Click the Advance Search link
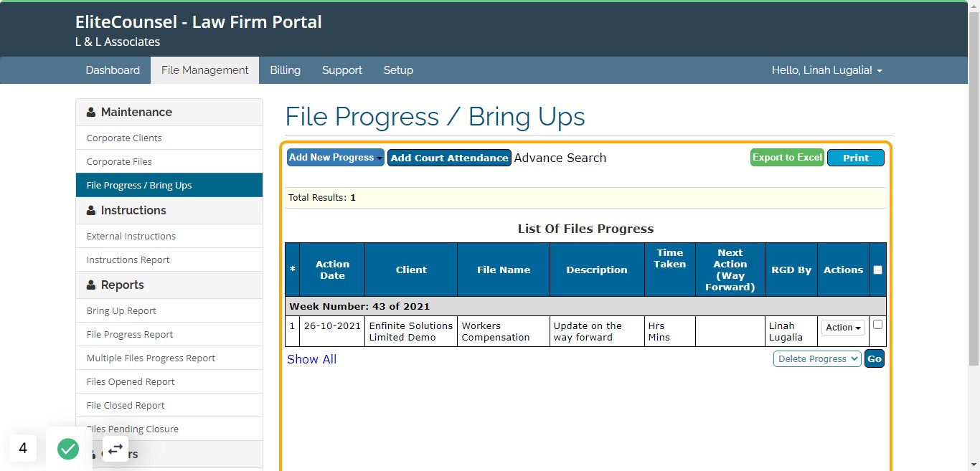980x471 pixels. 560,158
